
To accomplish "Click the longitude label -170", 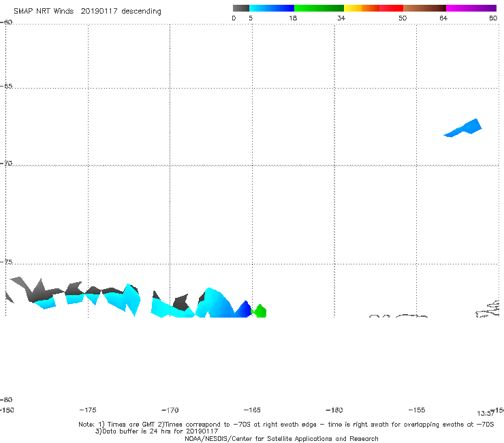I will (x=170, y=410).
